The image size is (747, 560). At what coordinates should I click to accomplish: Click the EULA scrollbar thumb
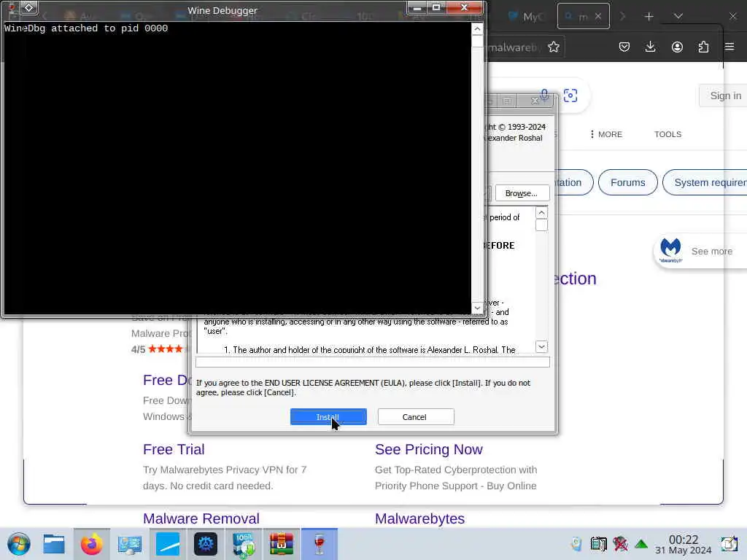click(542, 225)
